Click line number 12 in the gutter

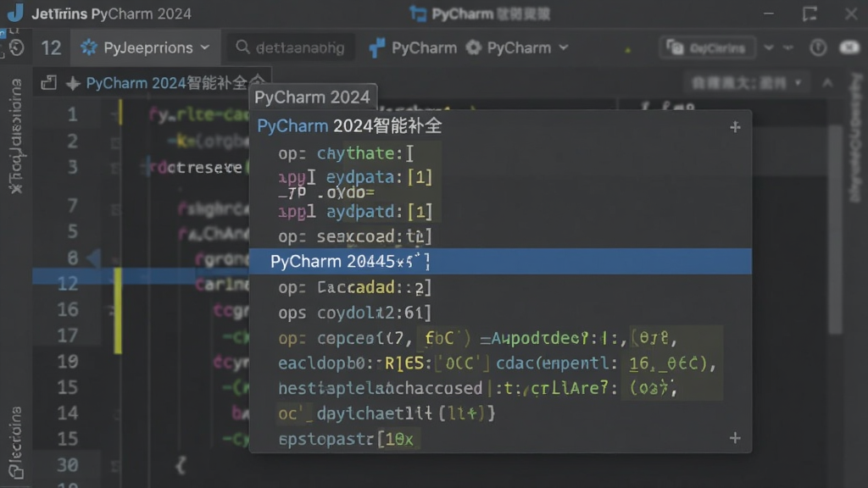pyautogui.click(x=68, y=283)
